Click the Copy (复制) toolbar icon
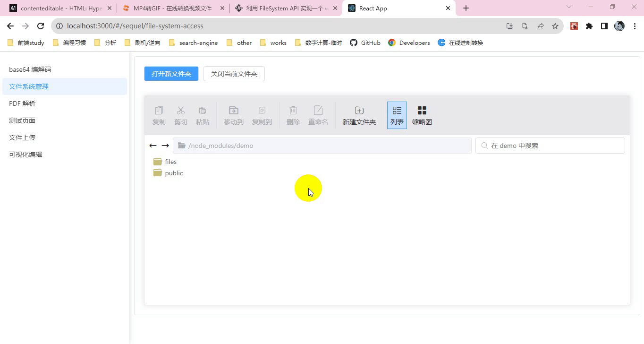This screenshot has width=644, height=344. [159, 110]
